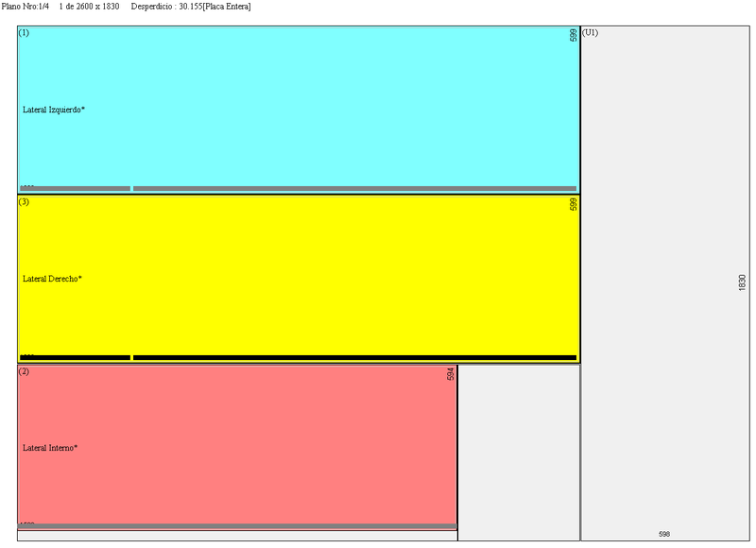756x548 pixels.
Task: Select the "Lateral Interno*" label
Action: coord(50,448)
